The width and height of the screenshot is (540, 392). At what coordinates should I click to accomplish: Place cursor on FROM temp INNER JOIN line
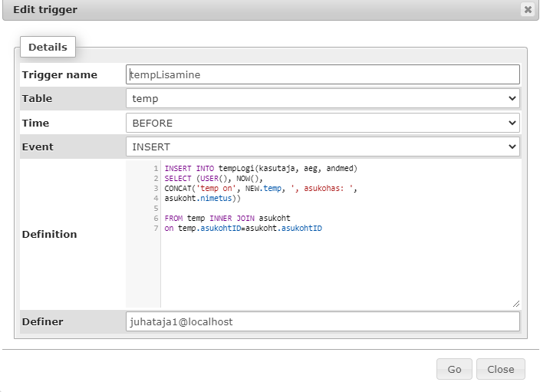click(x=227, y=218)
